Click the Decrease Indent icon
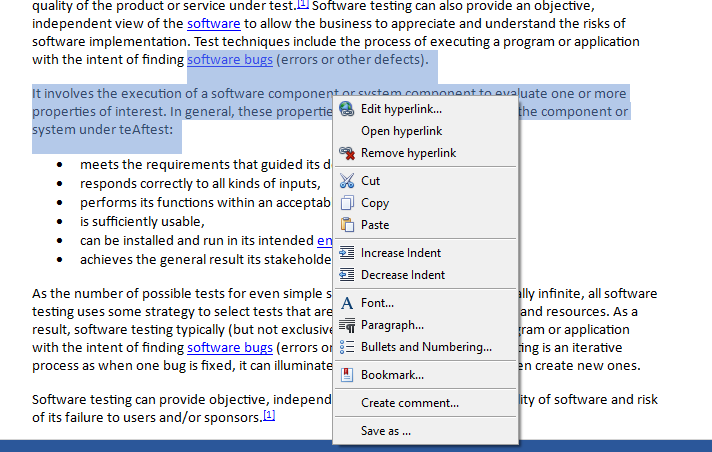712x452 pixels. [347, 275]
